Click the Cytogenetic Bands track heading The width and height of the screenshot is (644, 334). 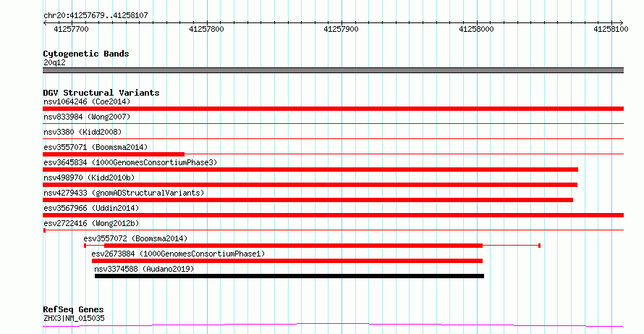(x=86, y=54)
